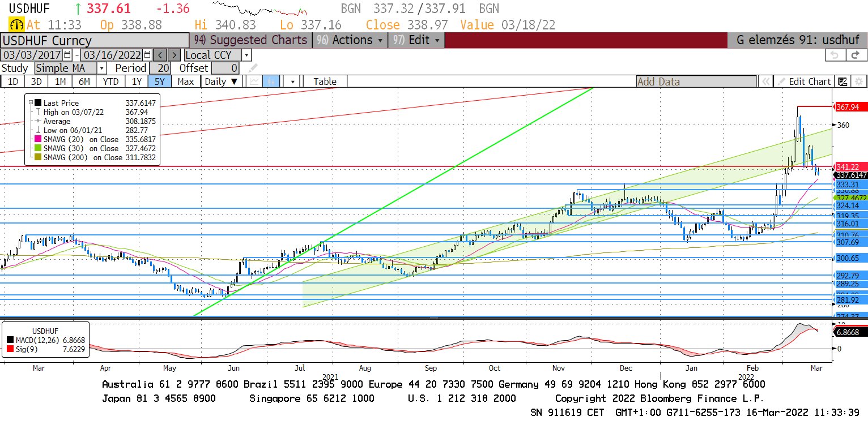Switch to line chart icon
This screenshot has height=429, width=868.
[254, 81]
